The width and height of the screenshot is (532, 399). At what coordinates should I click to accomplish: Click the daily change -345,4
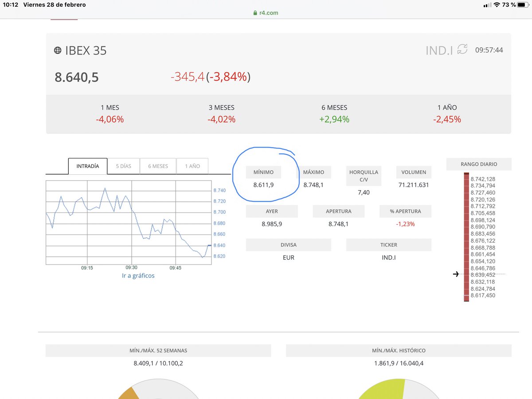click(x=188, y=77)
